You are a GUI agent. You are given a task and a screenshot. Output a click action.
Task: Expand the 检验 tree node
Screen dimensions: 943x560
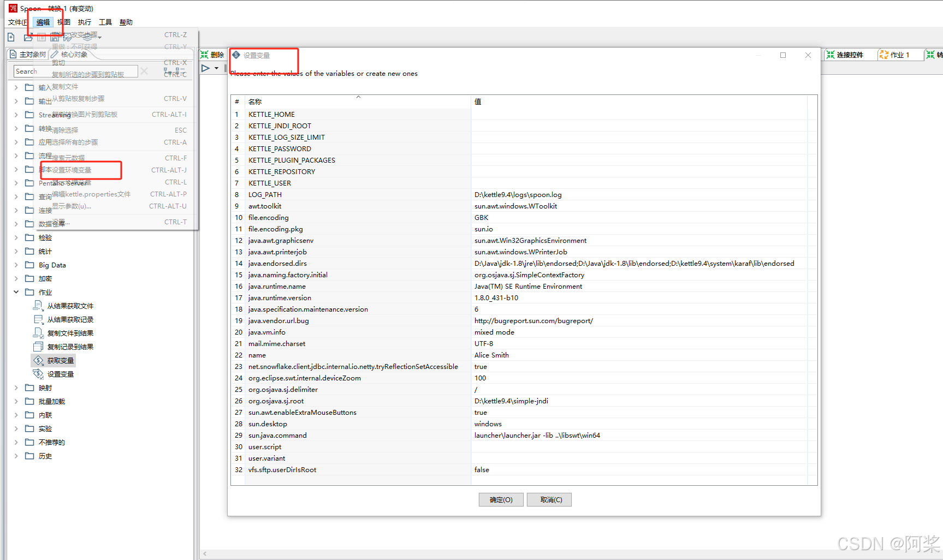tap(16, 237)
